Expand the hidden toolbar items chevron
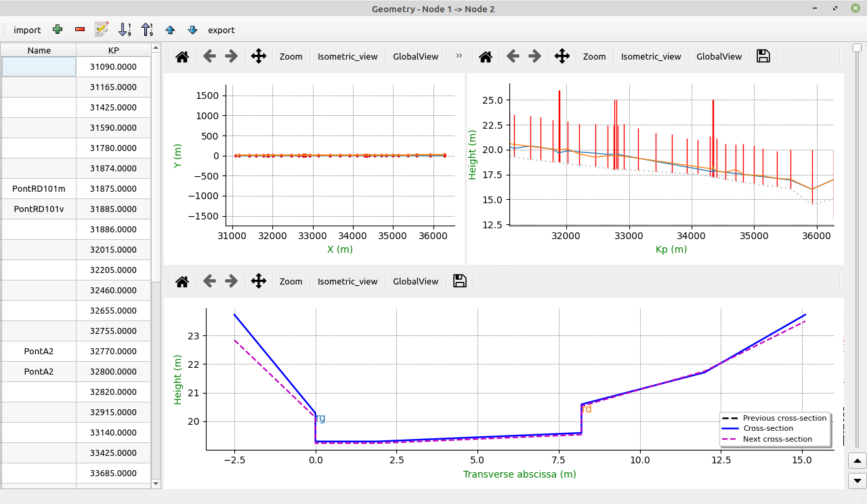This screenshot has width=867, height=504. pyautogui.click(x=459, y=56)
